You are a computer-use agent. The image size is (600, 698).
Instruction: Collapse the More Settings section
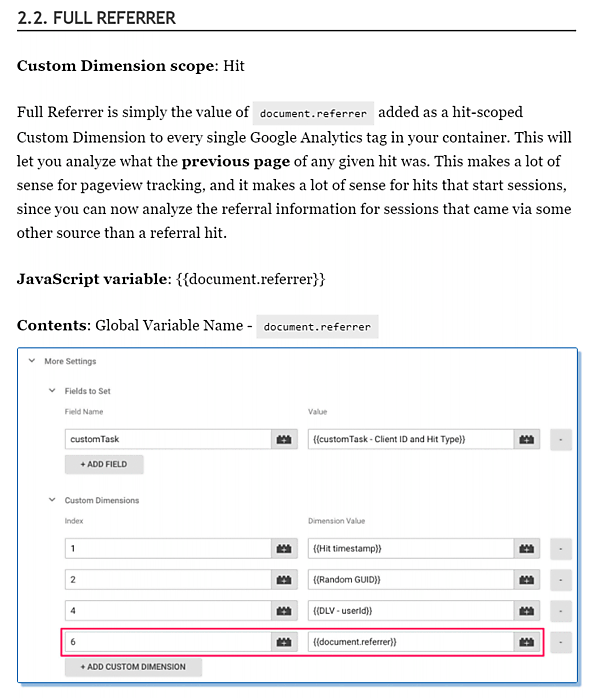31,361
